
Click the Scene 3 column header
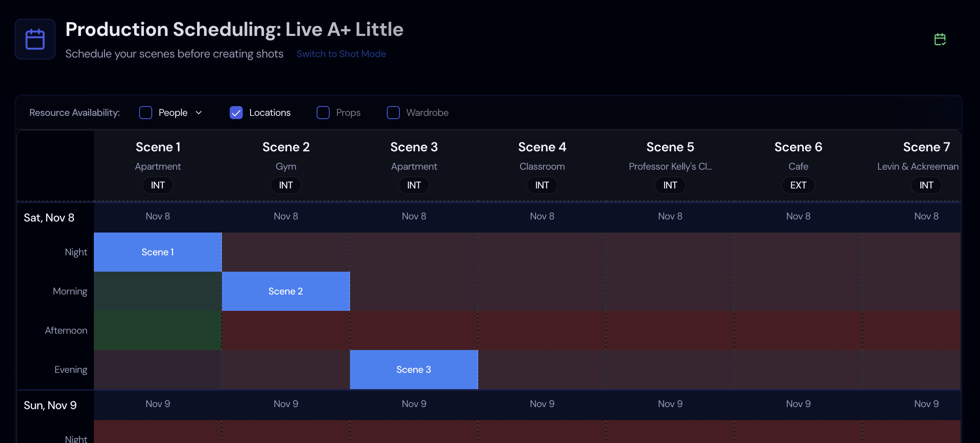(x=414, y=146)
